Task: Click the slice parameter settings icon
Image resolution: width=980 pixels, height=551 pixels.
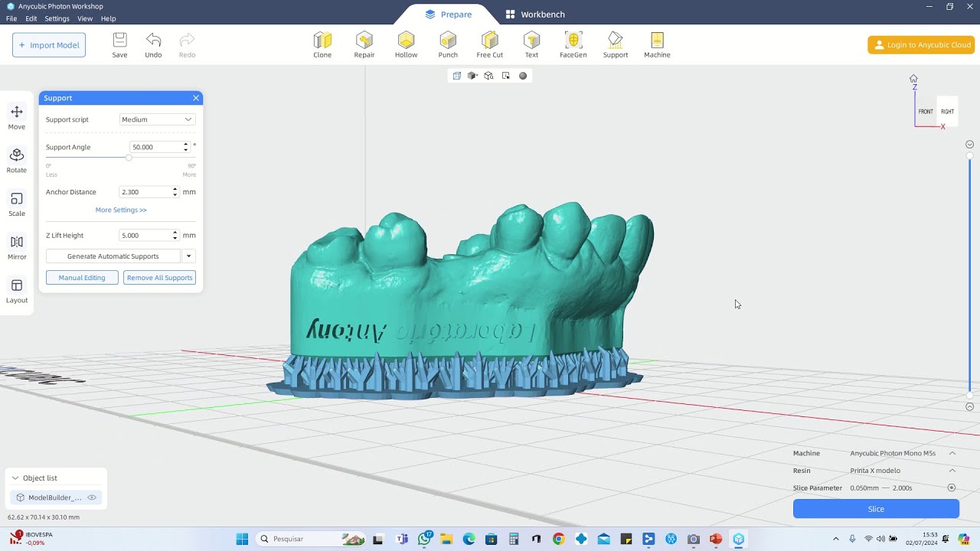Action: click(952, 487)
